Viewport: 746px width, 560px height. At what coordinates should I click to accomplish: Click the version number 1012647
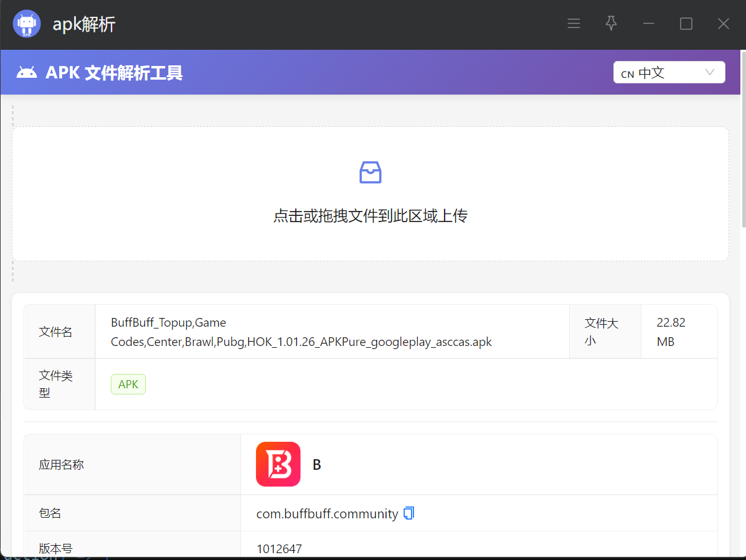pos(279,549)
